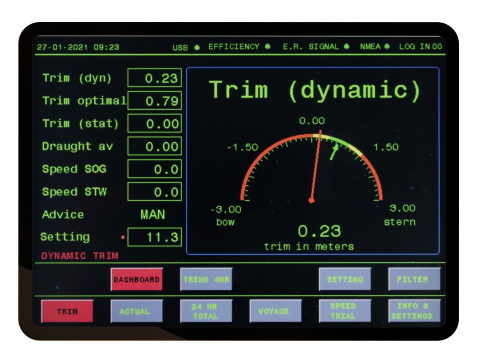Select the SPEED TRIAL tab
This screenshot has height=363, width=479.
coord(345,311)
